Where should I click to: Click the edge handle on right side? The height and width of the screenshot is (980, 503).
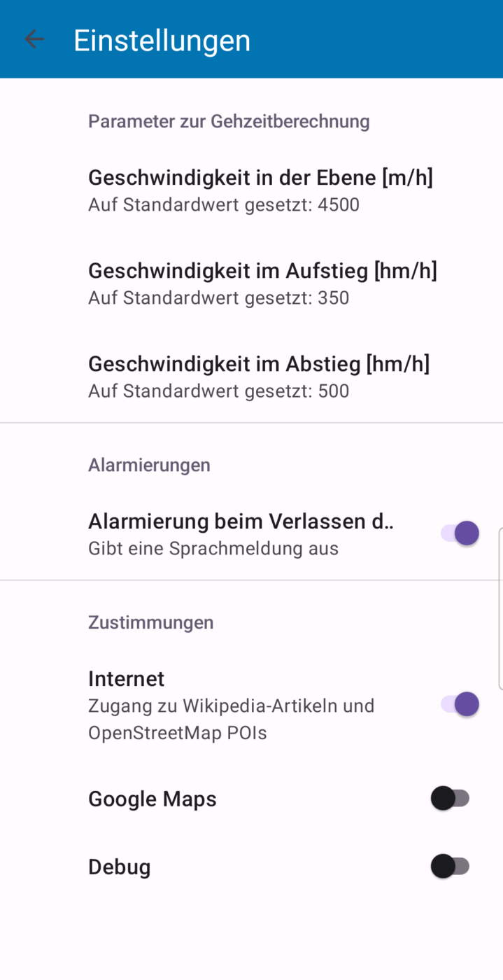500,609
